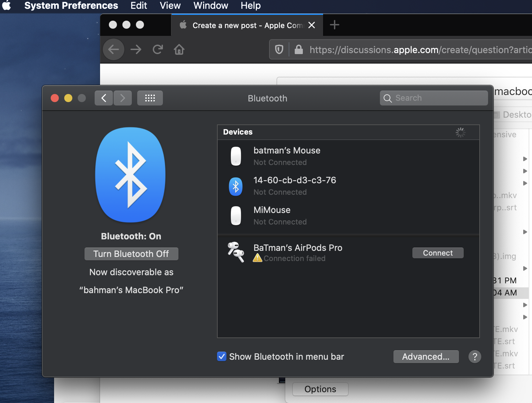Go back in the browser window
Image resolution: width=532 pixels, height=403 pixels.
(114, 50)
